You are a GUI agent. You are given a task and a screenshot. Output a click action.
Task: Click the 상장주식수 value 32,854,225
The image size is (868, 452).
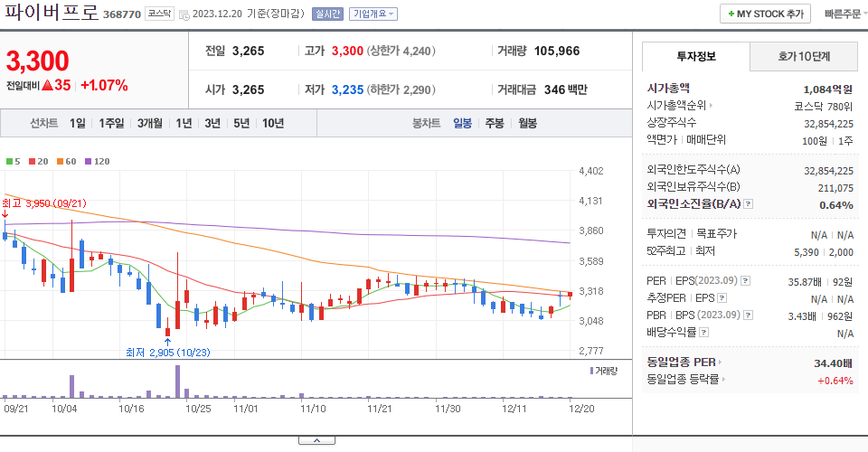tap(828, 124)
